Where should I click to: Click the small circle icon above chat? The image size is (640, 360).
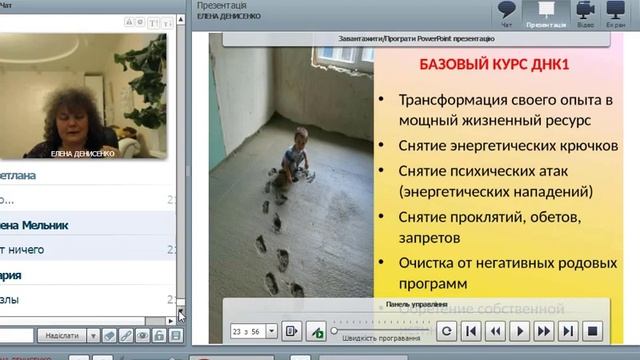[140, 22]
